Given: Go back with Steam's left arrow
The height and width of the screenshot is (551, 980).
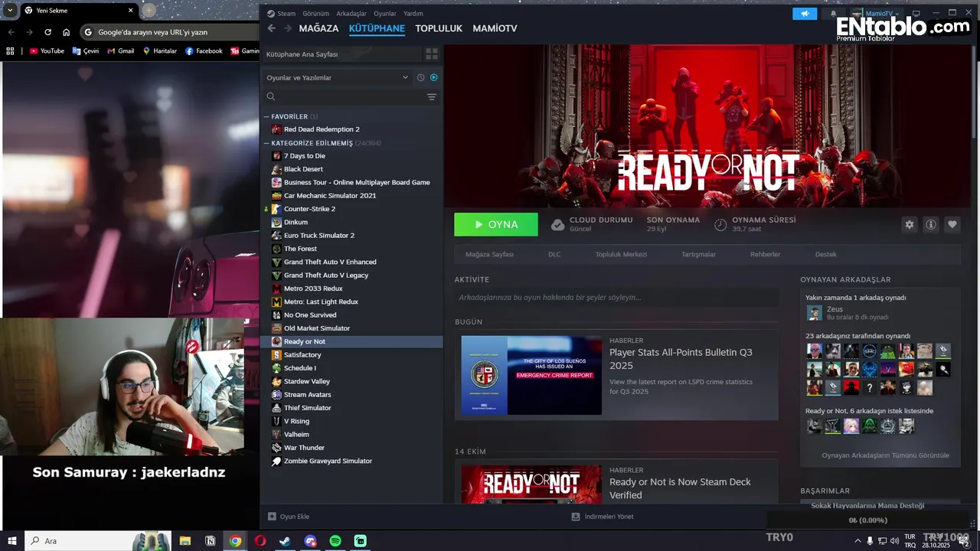Looking at the screenshot, I should (x=271, y=28).
